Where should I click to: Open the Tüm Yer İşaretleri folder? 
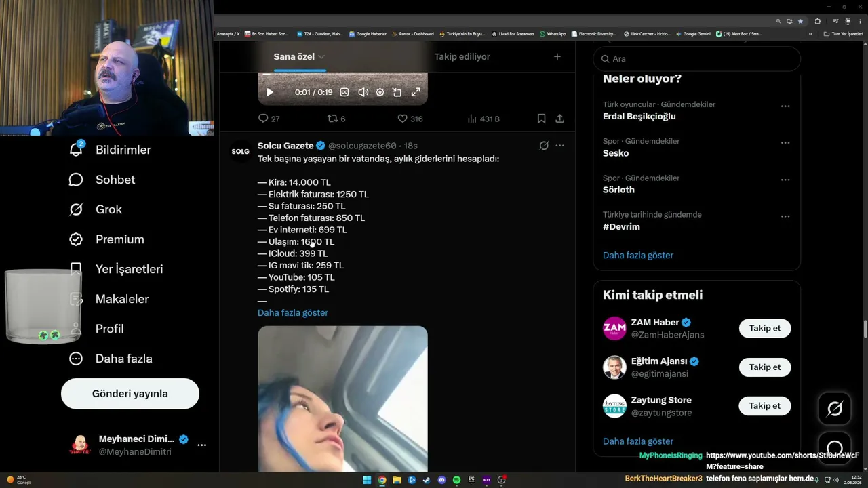point(844,34)
